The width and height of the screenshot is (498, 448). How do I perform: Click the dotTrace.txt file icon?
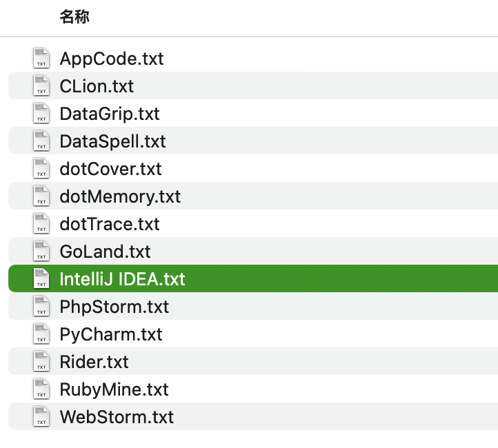pos(41,224)
